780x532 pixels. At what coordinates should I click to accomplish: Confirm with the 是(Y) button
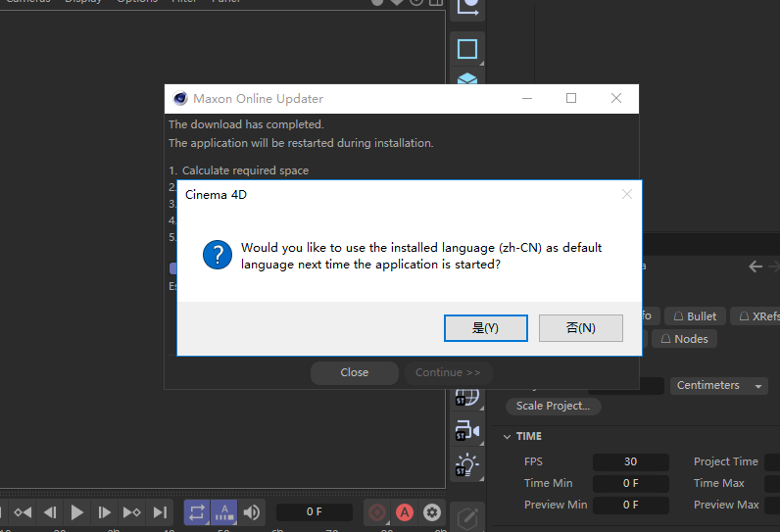485,328
